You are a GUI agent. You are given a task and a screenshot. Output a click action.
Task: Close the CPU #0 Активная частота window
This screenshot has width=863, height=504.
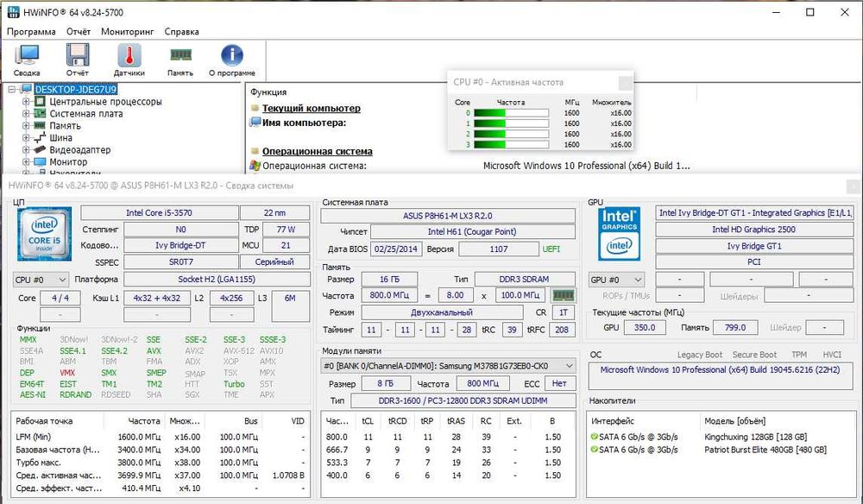625,83
